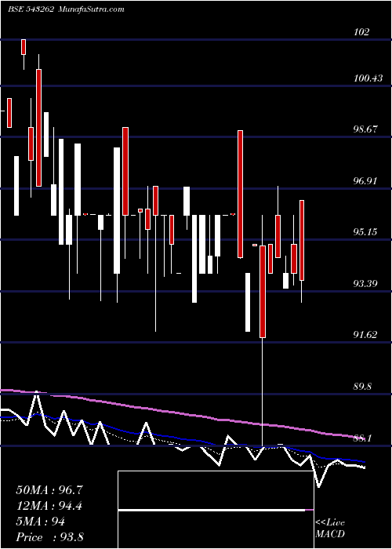Click the 96.91 price axis label
Image resolution: width=392 pixels, height=549 pixels.
tap(365, 181)
